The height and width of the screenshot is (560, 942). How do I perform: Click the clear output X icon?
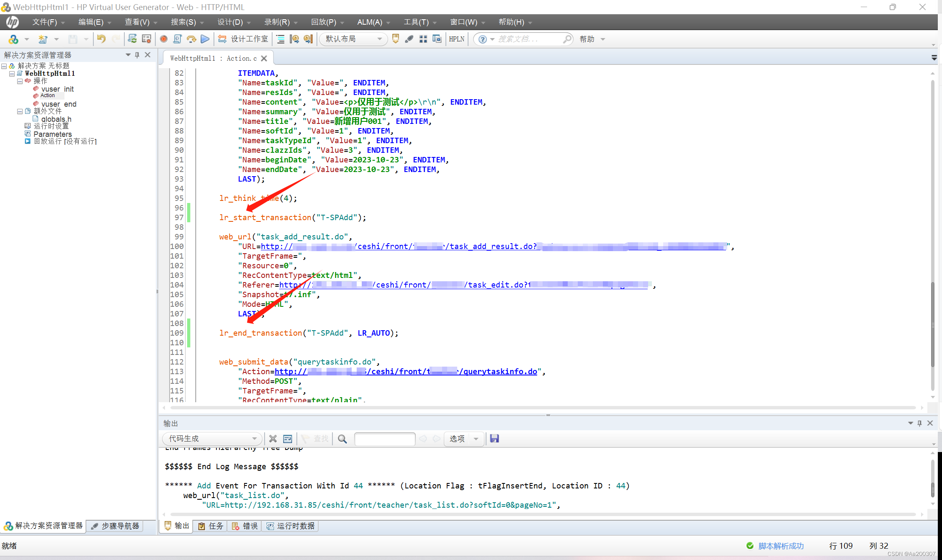pyautogui.click(x=273, y=438)
